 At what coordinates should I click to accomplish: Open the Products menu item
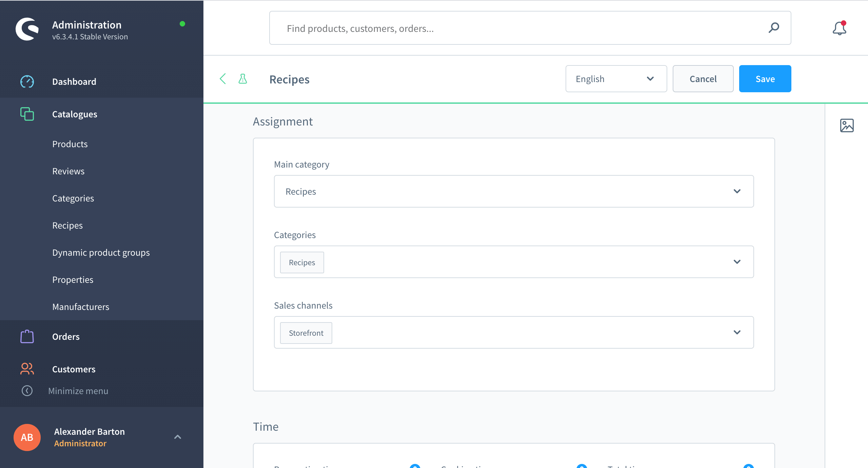pos(70,144)
